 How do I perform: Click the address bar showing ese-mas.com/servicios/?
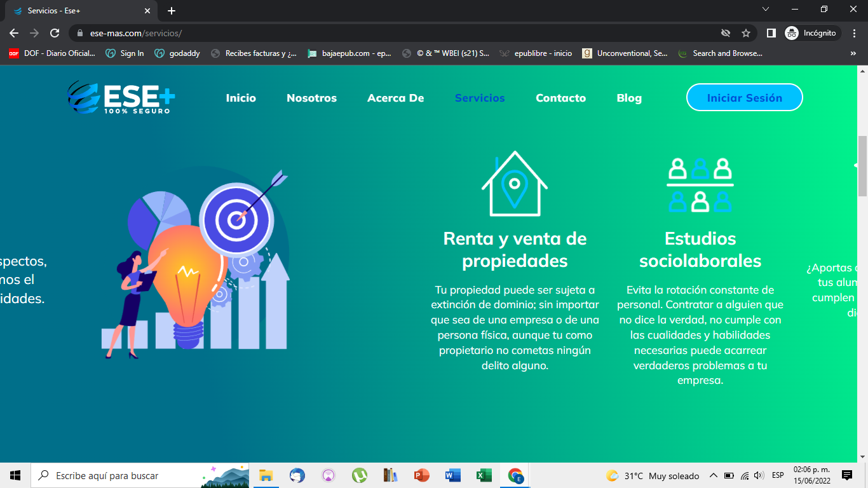click(381, 33)
